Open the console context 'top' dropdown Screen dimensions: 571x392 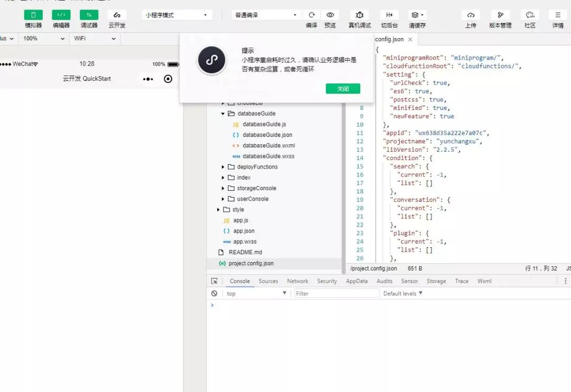click(x=256, y=293)
